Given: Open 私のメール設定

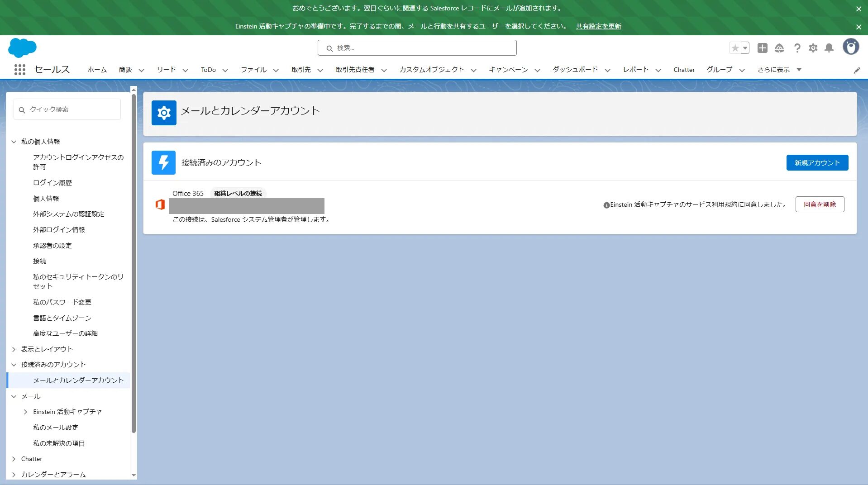Looking at the screenshot, I should pos(56,428).
